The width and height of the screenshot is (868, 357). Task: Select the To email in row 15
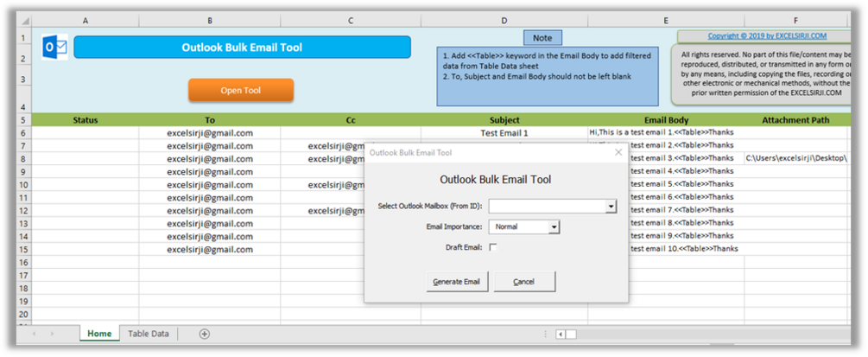210,250
